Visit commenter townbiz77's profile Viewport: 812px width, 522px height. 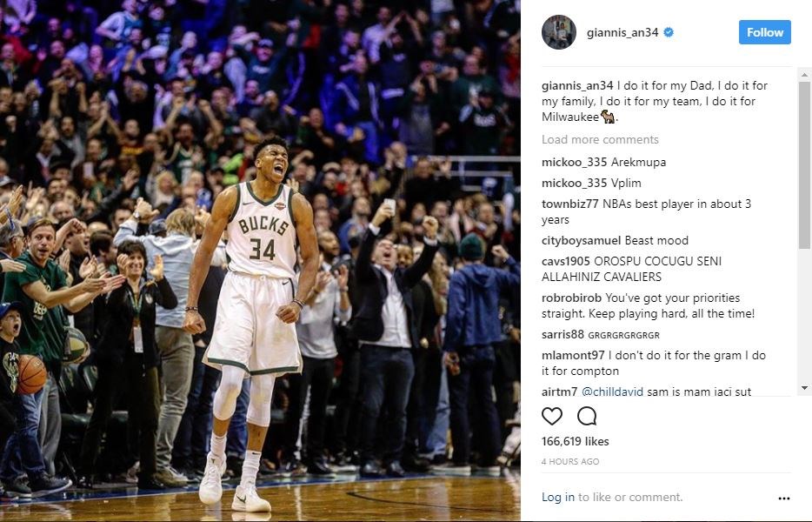569,204
